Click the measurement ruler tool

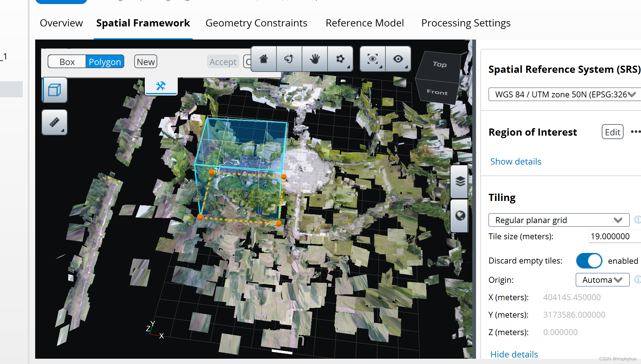point(54,122)
